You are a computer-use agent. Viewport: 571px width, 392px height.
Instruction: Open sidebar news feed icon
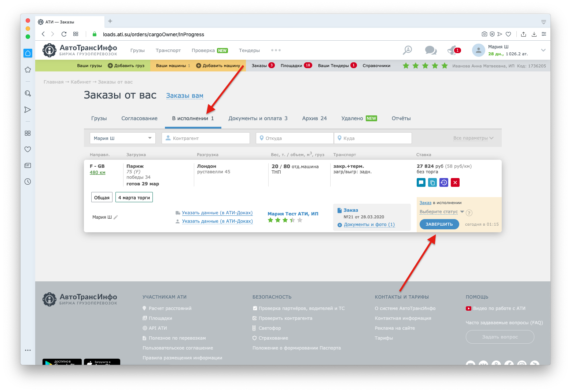click(x=28, y=166)
